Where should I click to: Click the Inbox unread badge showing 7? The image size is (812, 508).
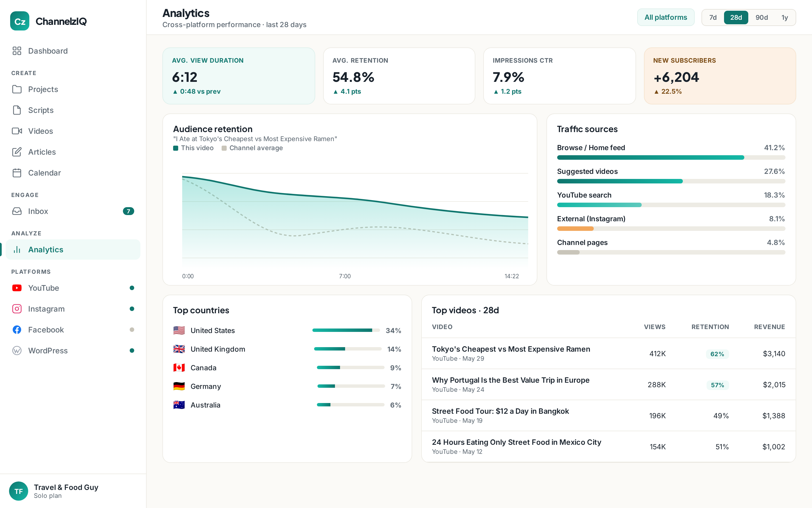(128, 211)
